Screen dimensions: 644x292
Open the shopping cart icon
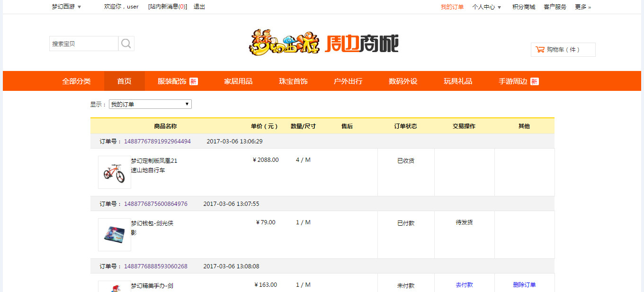pyautogui.click(x=540, y=49)
